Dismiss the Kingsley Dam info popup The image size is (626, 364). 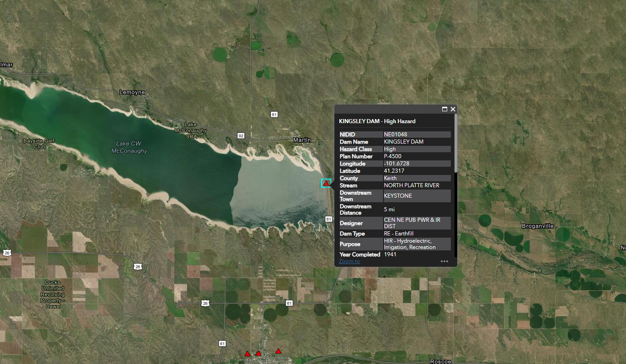453,109
